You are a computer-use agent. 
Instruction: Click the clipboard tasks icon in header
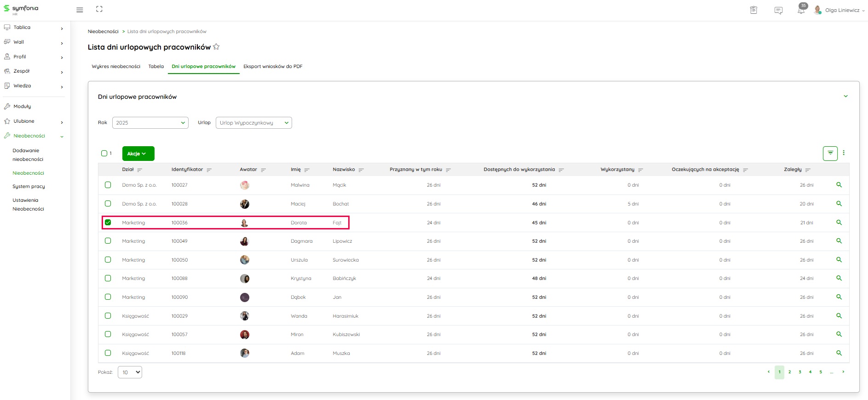click(753, 10)
